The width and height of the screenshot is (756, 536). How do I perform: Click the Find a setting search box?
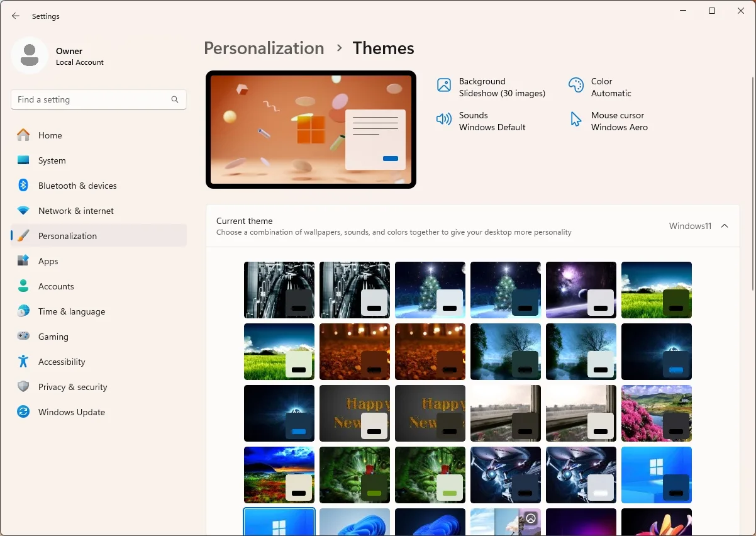coord(88,99)
